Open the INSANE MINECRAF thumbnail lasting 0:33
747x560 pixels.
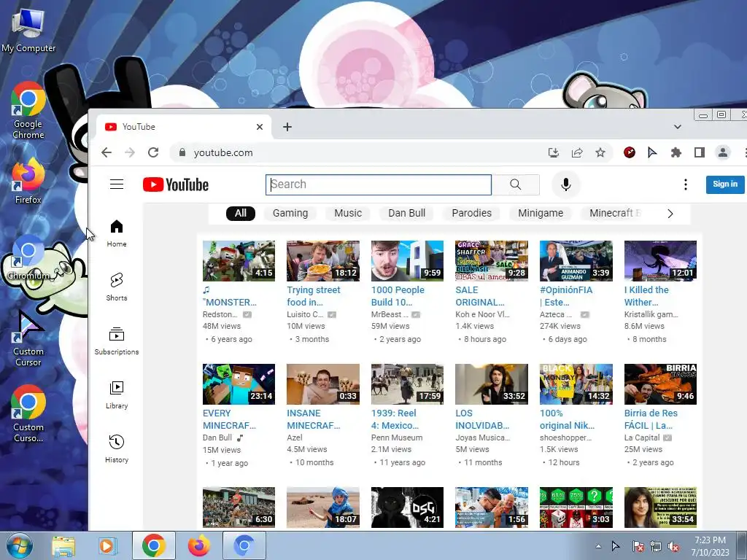[323, 384]
